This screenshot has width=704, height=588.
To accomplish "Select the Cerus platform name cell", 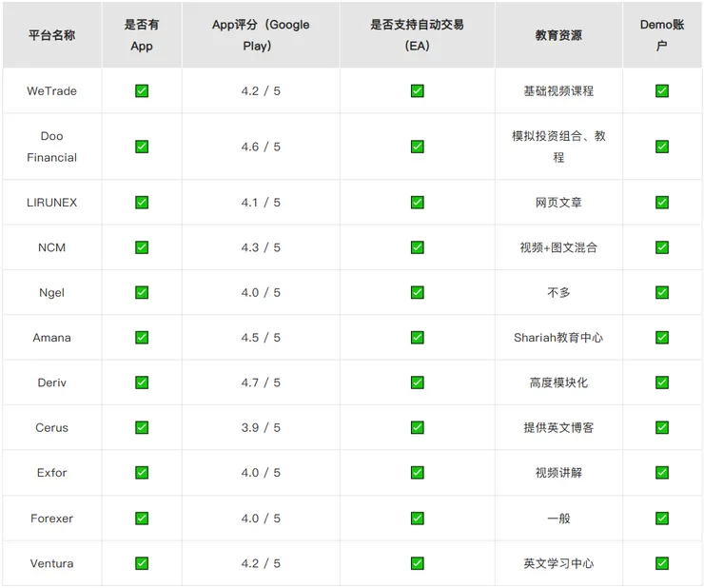I will click(52, 427).
